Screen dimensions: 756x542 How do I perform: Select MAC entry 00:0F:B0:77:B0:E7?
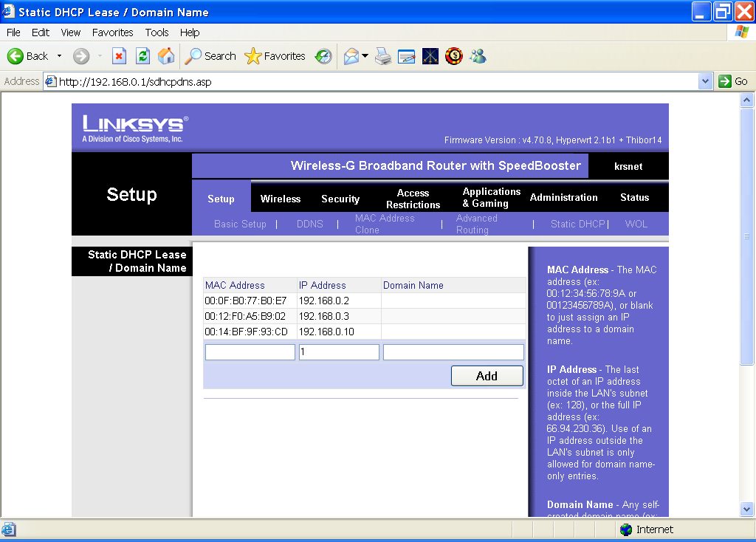(245, 301)
